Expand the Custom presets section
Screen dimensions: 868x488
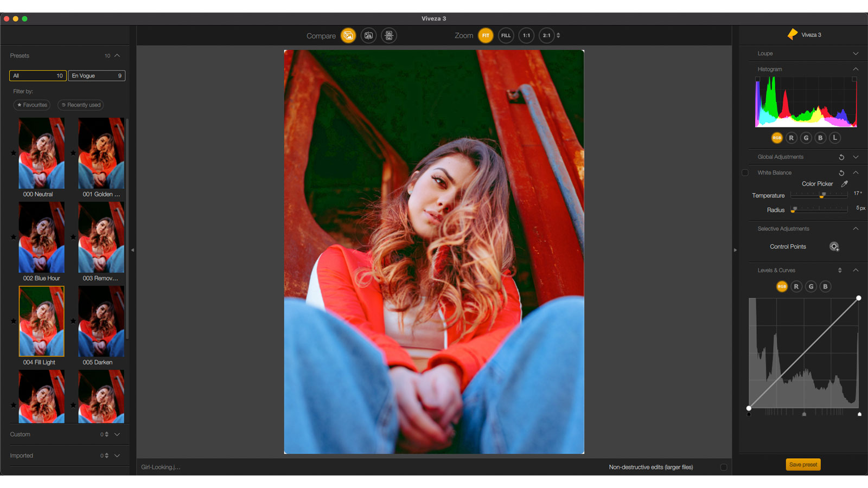117,434
